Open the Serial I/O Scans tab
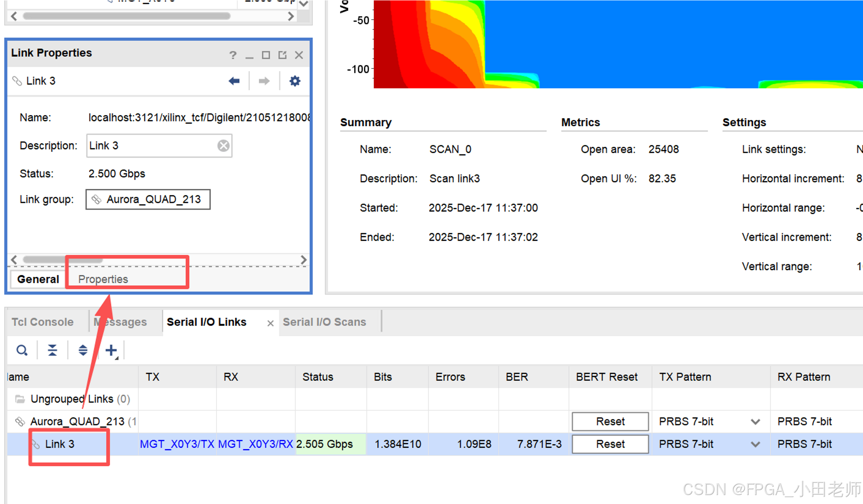The width and height of the screenshot is (863, 504). coord(324,322)
